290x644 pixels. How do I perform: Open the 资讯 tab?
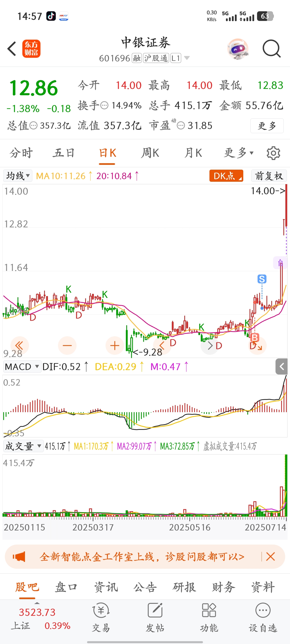[106, 587]
